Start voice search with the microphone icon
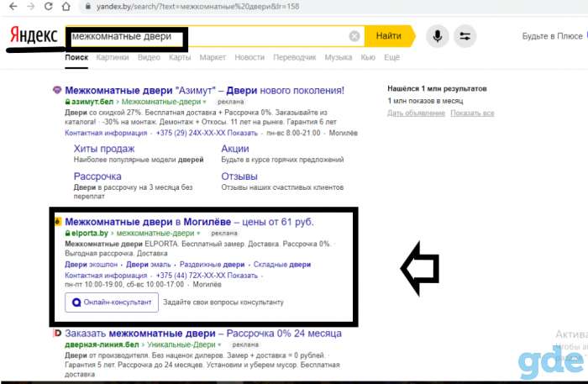Screen dimensions: 588x384 pyautogui.click(x=438, y=36)
